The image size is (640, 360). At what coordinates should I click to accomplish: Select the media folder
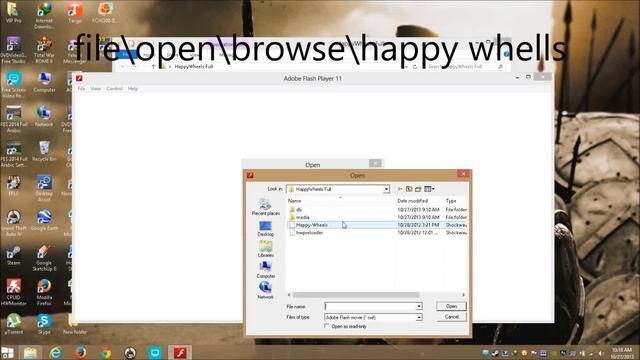[302, 217]
